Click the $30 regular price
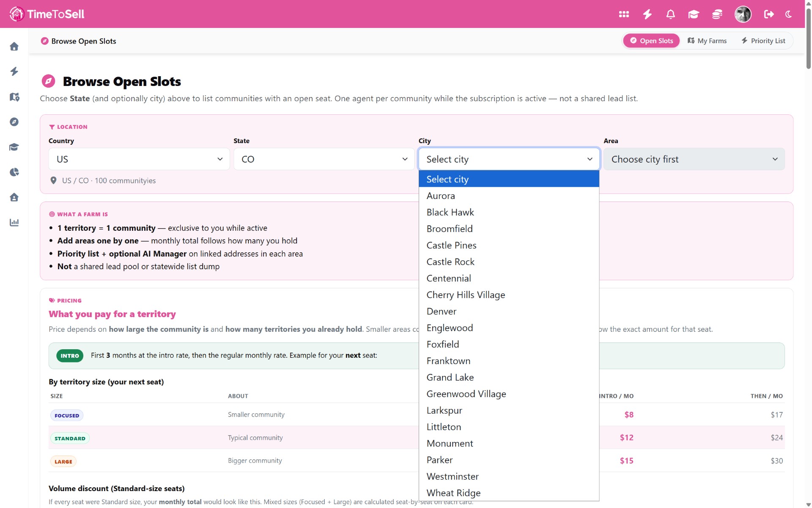 [x=776, y=461]
